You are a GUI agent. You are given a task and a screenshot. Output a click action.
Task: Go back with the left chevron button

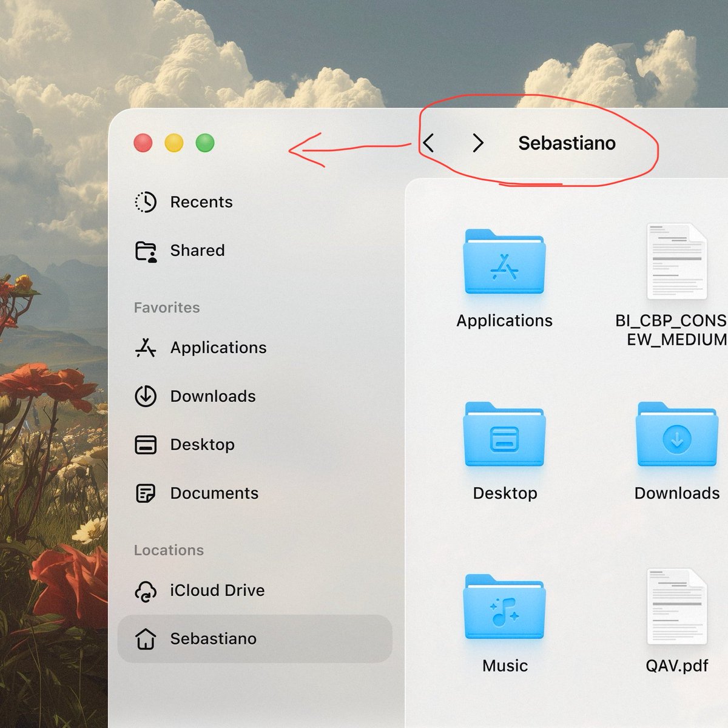coord(429,143)
